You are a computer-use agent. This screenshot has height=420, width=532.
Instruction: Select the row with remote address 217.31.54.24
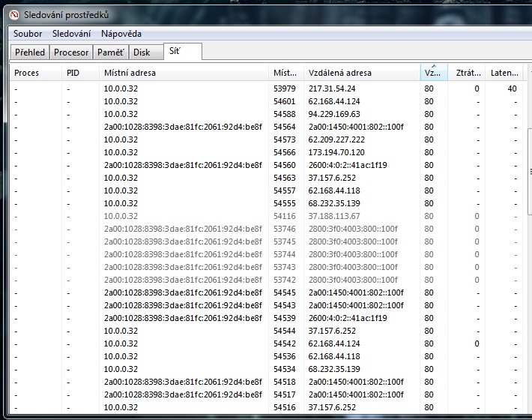(x=330, y=88)
